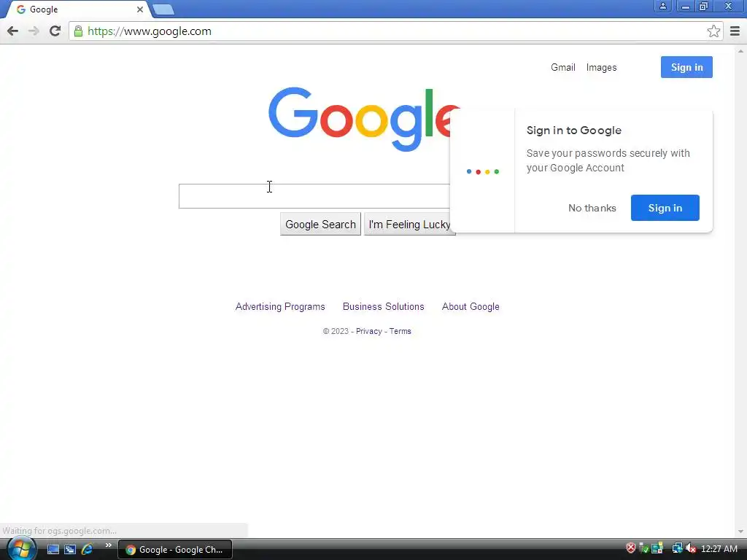Open the Terms link
Viewport: 747px width, 560px height.
tap(400, 332)
